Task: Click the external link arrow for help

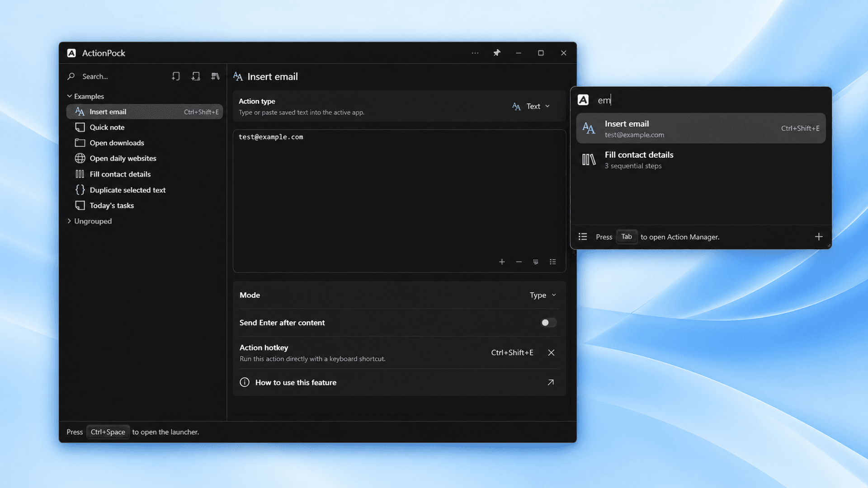Action: [x=551, y=382]
